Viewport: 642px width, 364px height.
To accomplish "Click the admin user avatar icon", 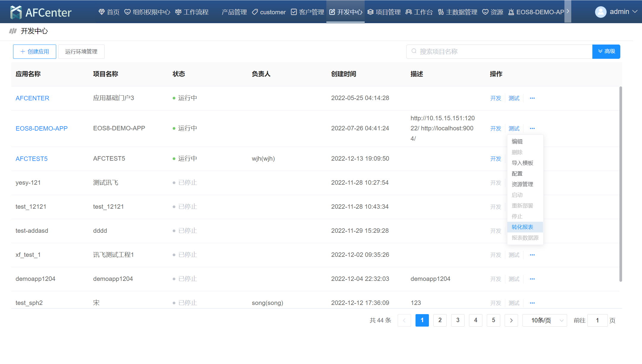I will tap(600, 12).
